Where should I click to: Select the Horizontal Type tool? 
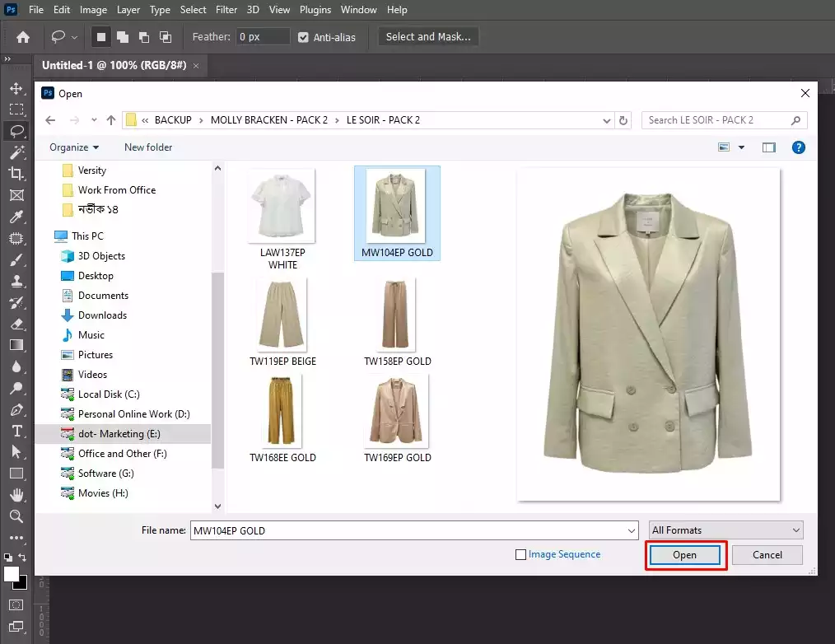(x=16, y=431)
